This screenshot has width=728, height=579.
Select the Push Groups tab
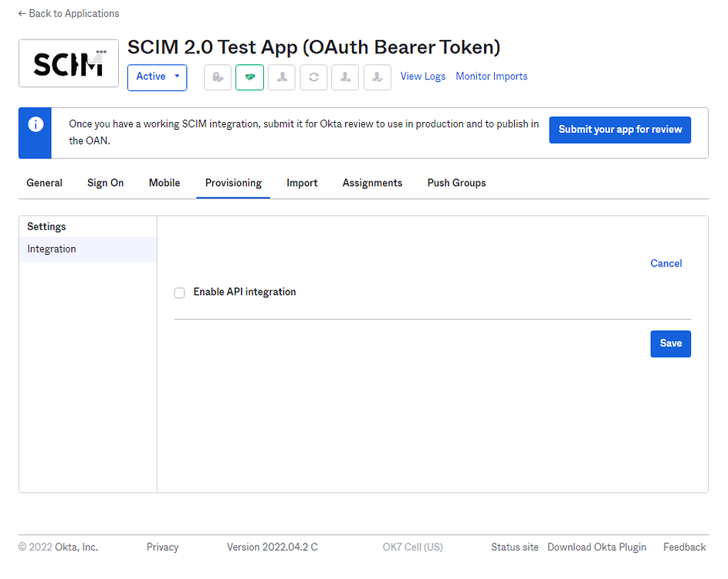coord(456,183)
